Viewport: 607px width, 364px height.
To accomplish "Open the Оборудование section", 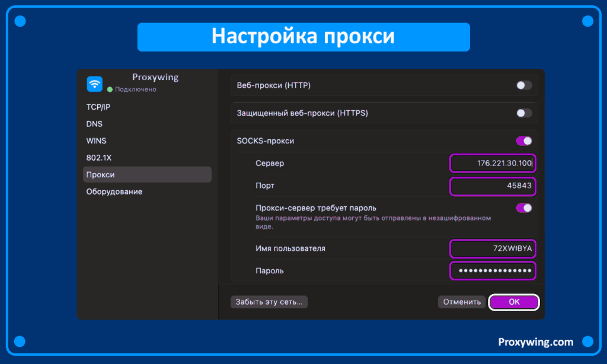I will coord(114,191).
